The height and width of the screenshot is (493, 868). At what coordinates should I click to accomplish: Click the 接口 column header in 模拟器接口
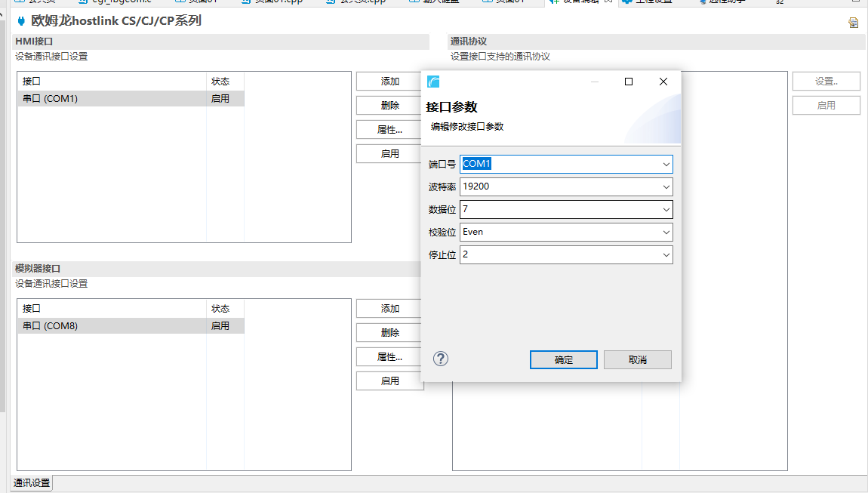click(112, 309)
